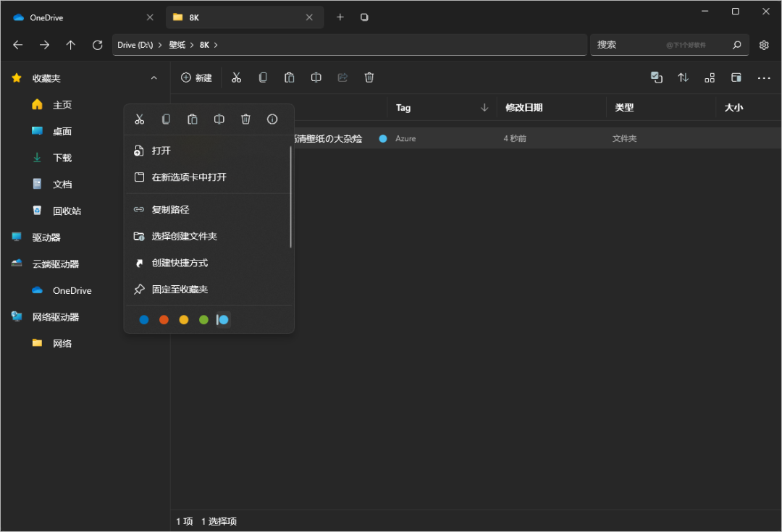Click the delete trash icon in context menu

[245, 119]
